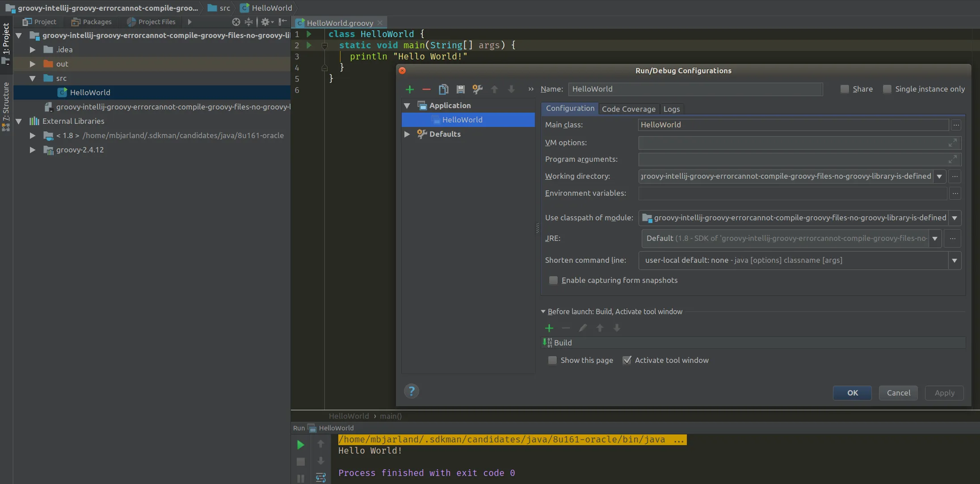The height and width of the screenshot is (484, 980).
Task: Open help with question mark button
Action: click(412, 391)
